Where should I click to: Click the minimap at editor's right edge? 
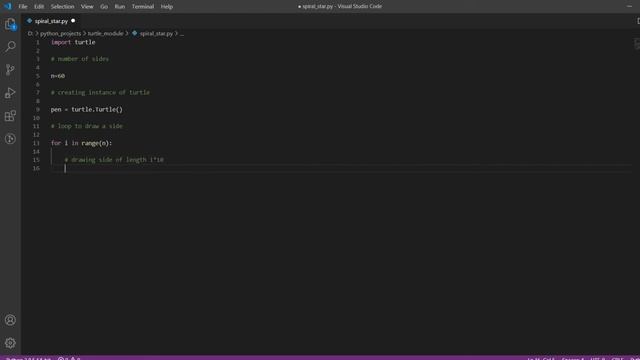(x=637, y=44)
